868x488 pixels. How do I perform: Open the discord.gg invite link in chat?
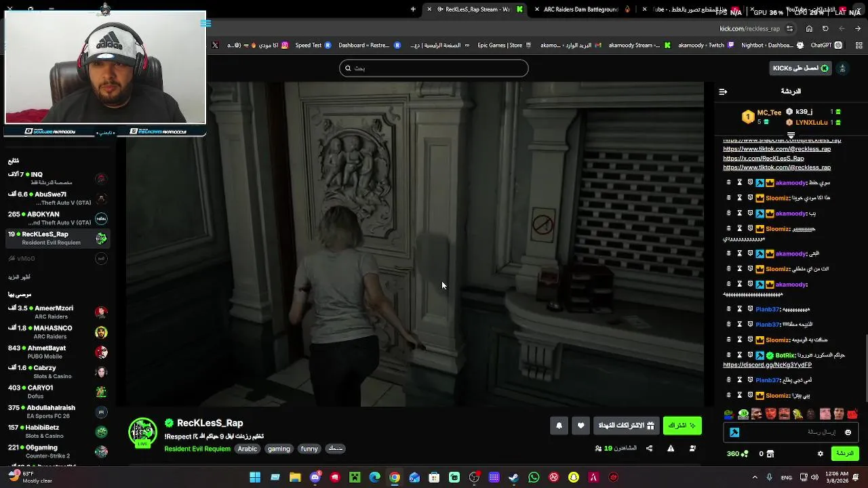(767, 365)
